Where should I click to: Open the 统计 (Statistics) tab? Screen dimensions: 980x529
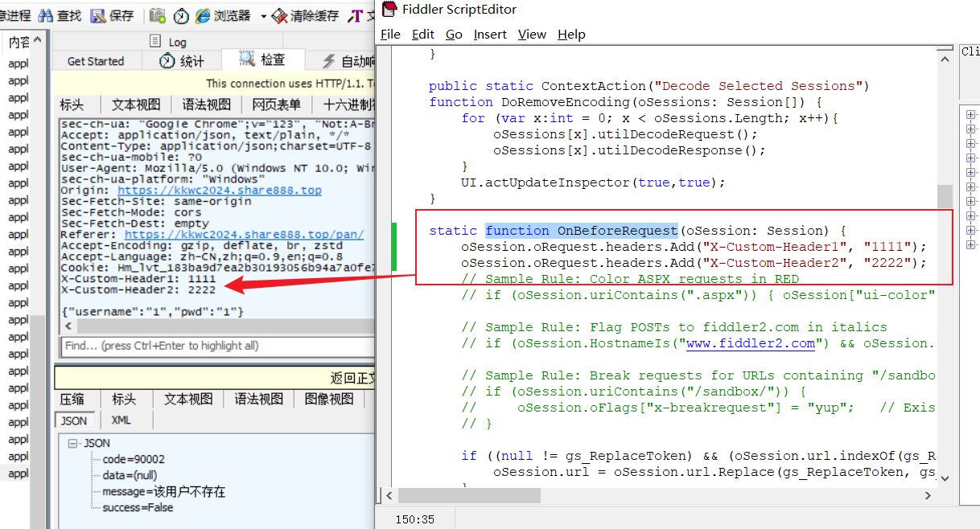pos(183,61)
